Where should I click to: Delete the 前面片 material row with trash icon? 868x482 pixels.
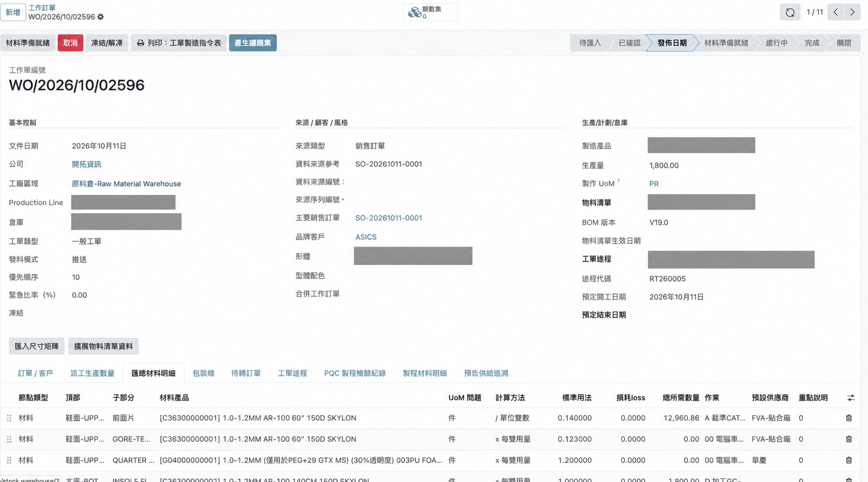tap(849, 418)
